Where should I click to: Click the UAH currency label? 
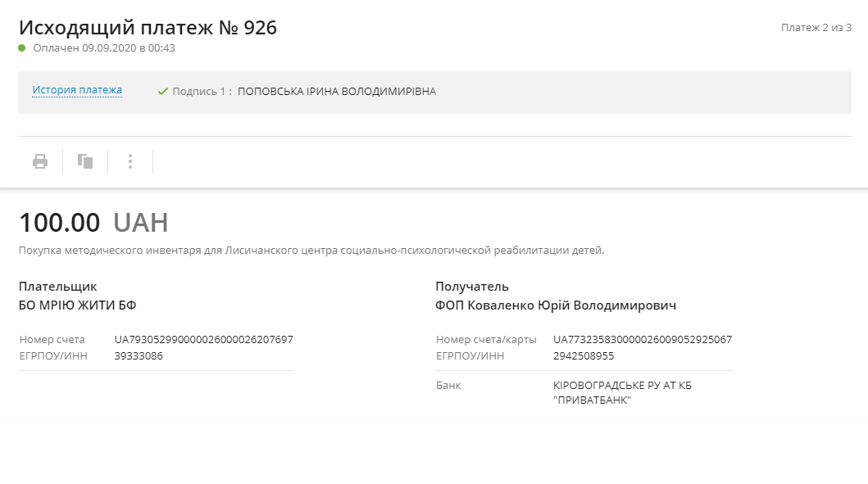(140, 223)
